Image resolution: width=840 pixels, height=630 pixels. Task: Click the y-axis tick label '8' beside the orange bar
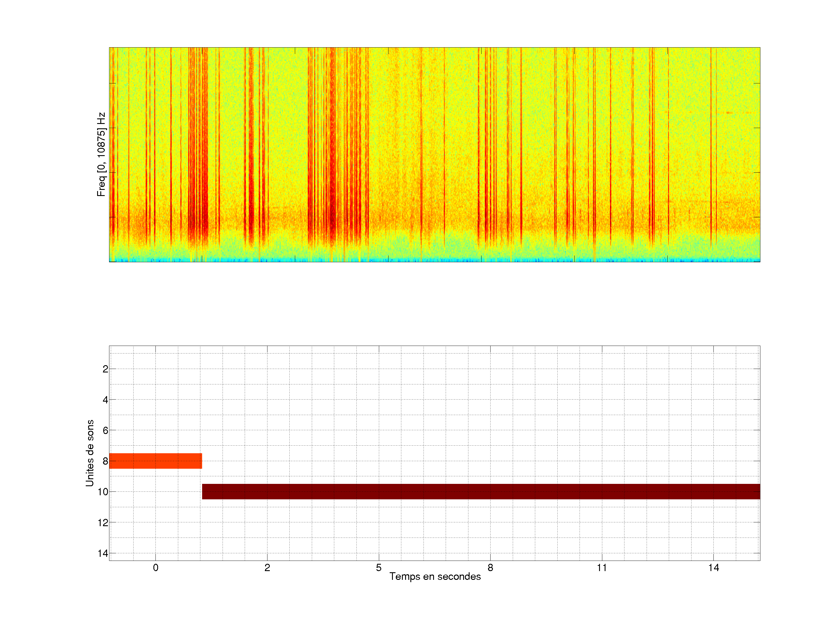[x=105, y=461]
